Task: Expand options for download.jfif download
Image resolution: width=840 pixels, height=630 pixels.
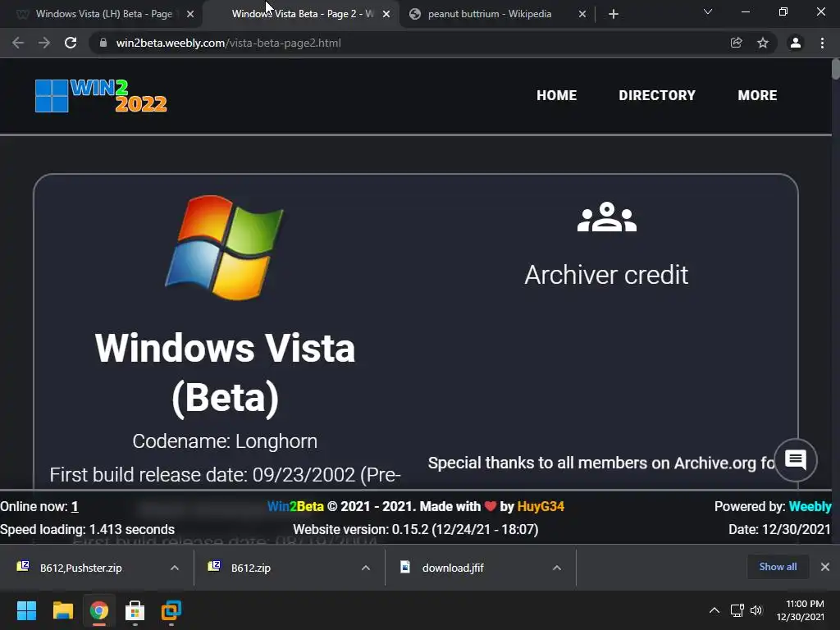Action: [557, 568]
